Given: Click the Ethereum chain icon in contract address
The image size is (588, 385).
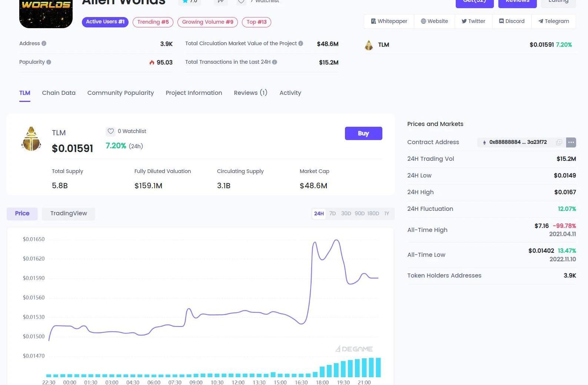Looking at the screenshot, I should click(x=484, y=142).
